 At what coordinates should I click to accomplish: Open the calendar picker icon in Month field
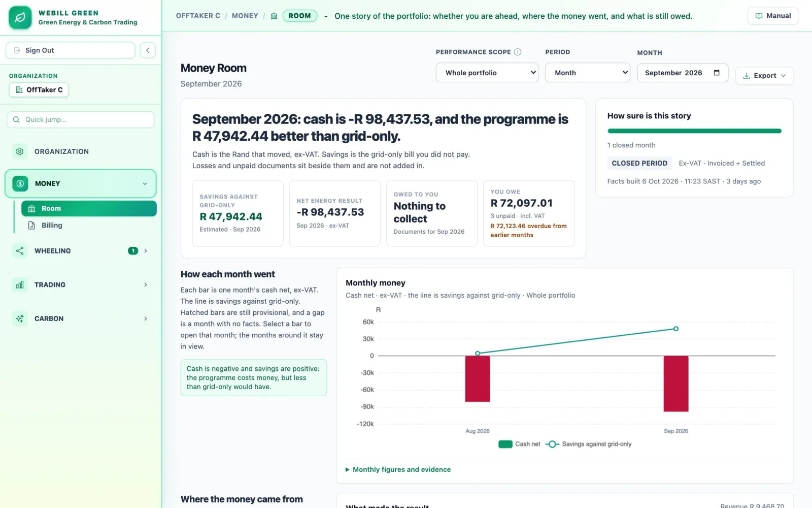point(717,73)
